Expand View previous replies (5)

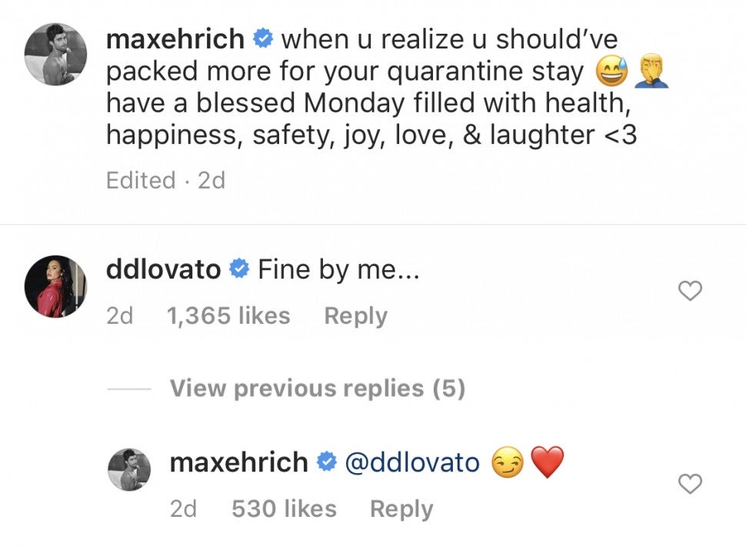(x=317, y=388)
